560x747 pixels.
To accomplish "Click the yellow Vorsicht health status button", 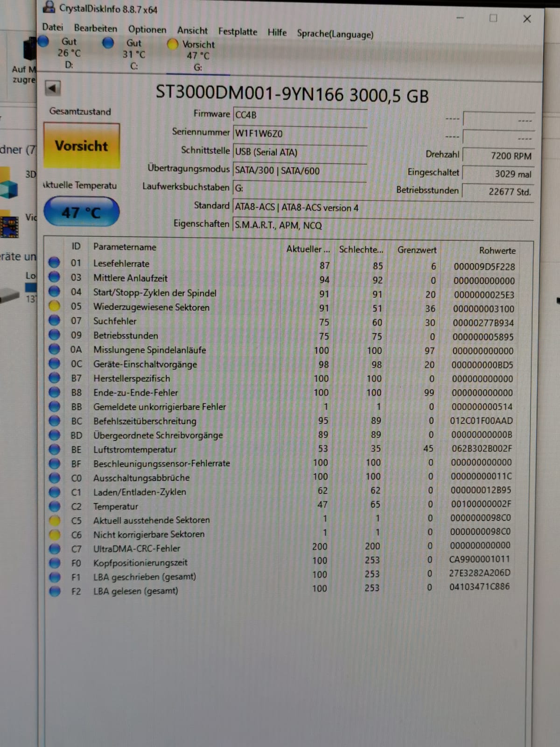I will click(x=82, y=146).
